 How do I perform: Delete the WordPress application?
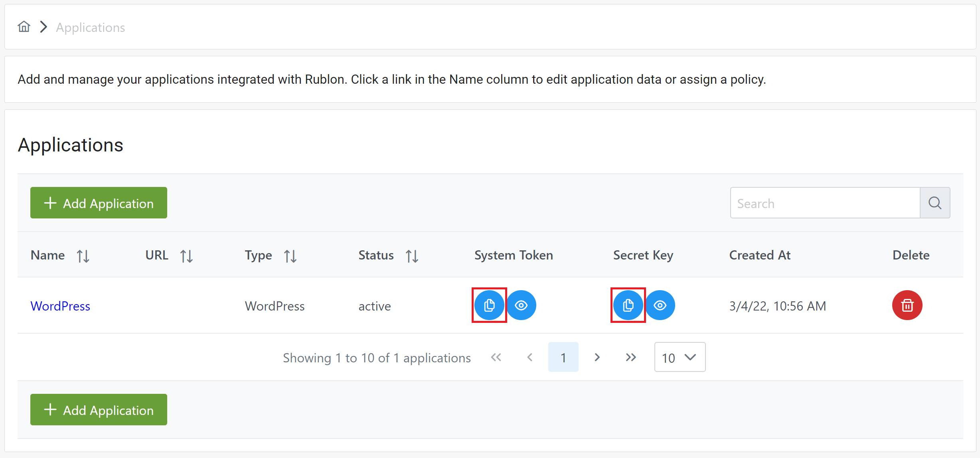pos(907,305)
